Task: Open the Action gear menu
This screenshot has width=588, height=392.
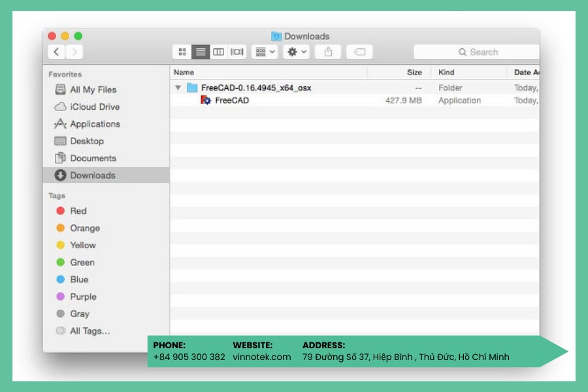Action: point(297,52)
